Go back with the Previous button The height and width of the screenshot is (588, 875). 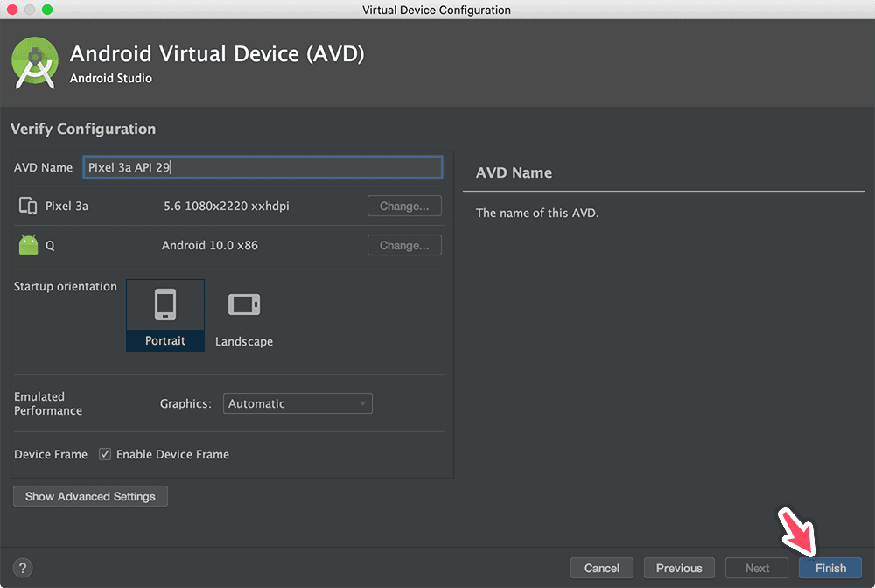679,568
